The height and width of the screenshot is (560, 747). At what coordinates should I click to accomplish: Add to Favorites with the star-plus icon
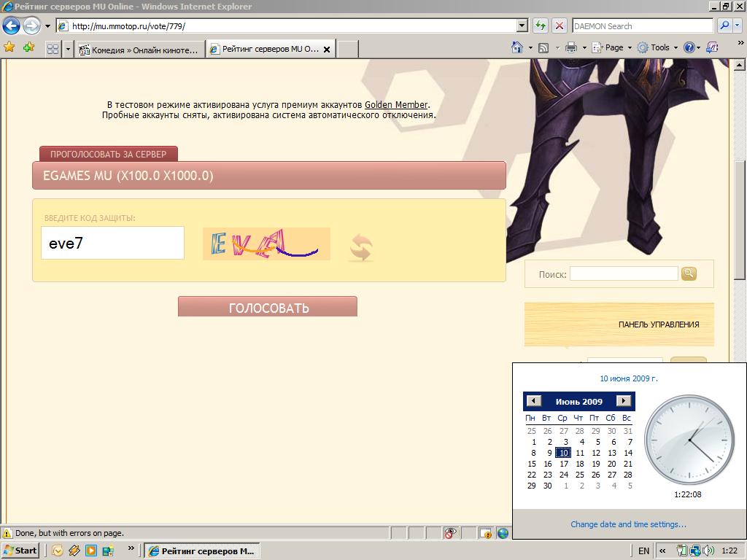[x=28, y=47]
